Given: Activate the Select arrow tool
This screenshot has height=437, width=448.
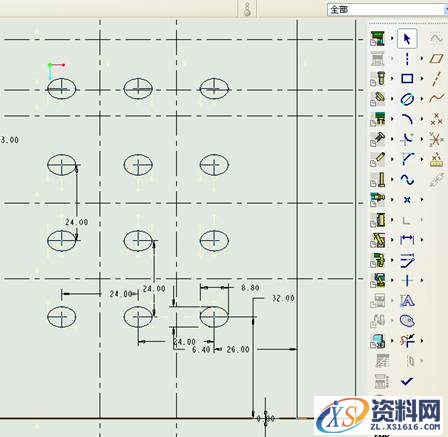Looking at the screenshot, I should pyautogui.click(x=407, y=39).
